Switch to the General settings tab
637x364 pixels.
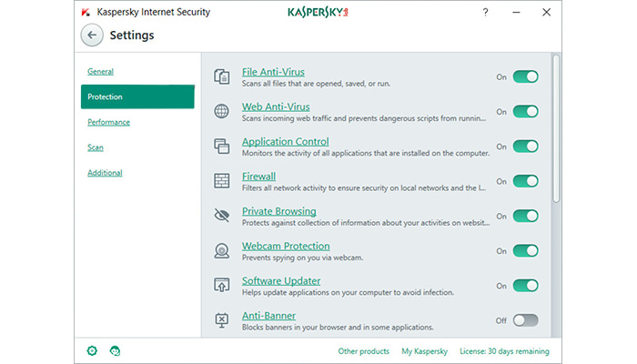[x=100, y=71]
